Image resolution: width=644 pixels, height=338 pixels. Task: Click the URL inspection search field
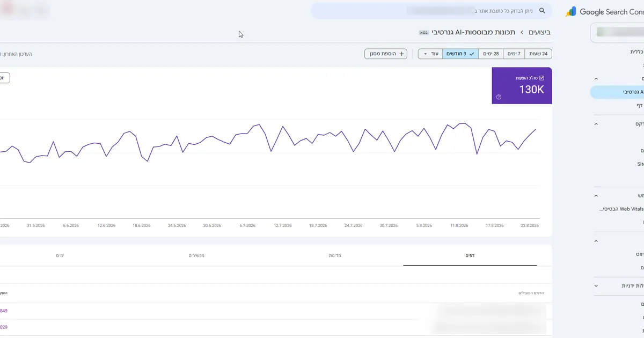point(431,11)
